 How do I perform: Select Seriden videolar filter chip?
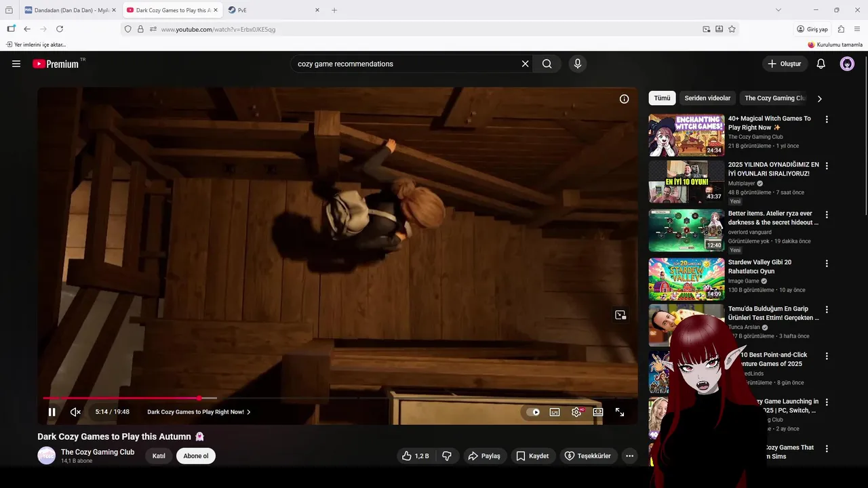click(x=707, y=98)
